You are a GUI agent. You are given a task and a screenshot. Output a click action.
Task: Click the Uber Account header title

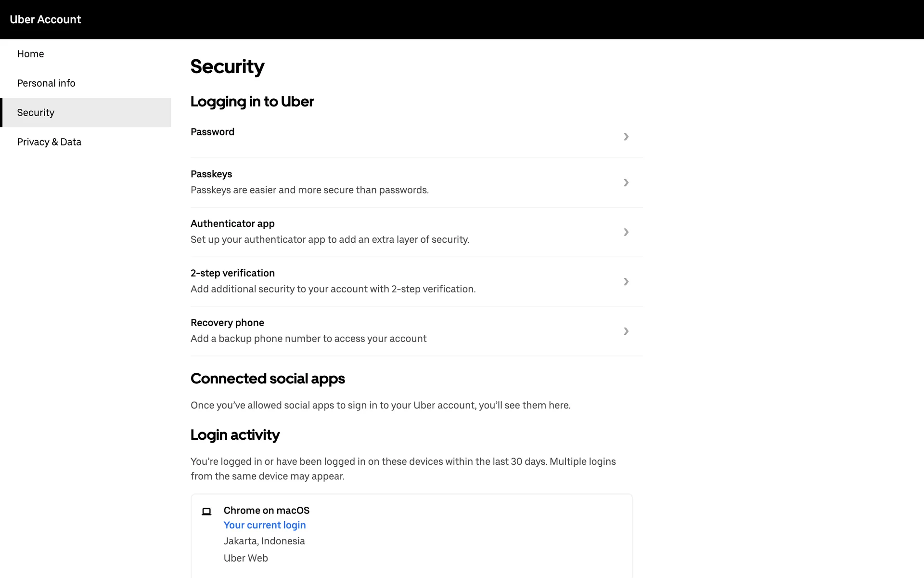[46, 19]
